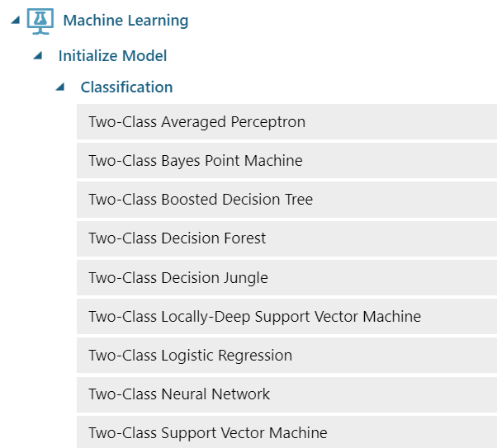Viewport: 497px width, 448px height.
Task: Collapse the Initialize Model node arrow
Action: 37,56
